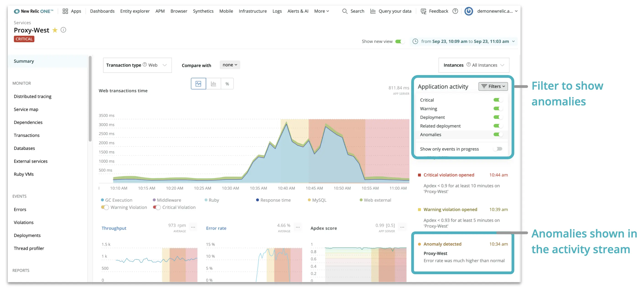Open the Feedback panel icon
Image resolution: width=644 pixels, height=292 pixels.
click(423, 11)
